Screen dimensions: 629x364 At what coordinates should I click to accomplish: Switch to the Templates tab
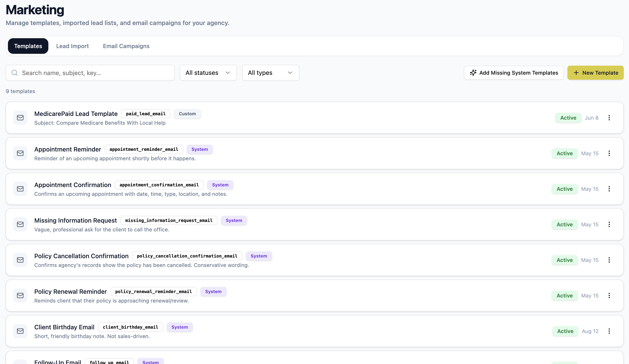(28, 46)
